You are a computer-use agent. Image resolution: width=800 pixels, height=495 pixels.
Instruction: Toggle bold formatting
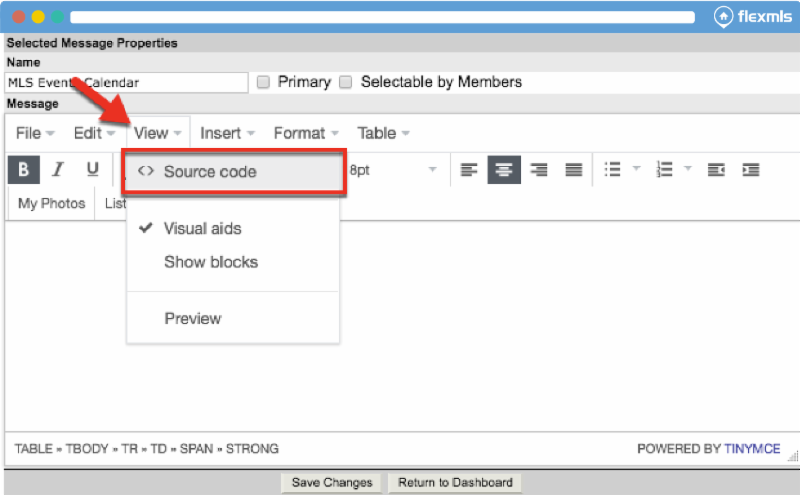tap(23, 170)
